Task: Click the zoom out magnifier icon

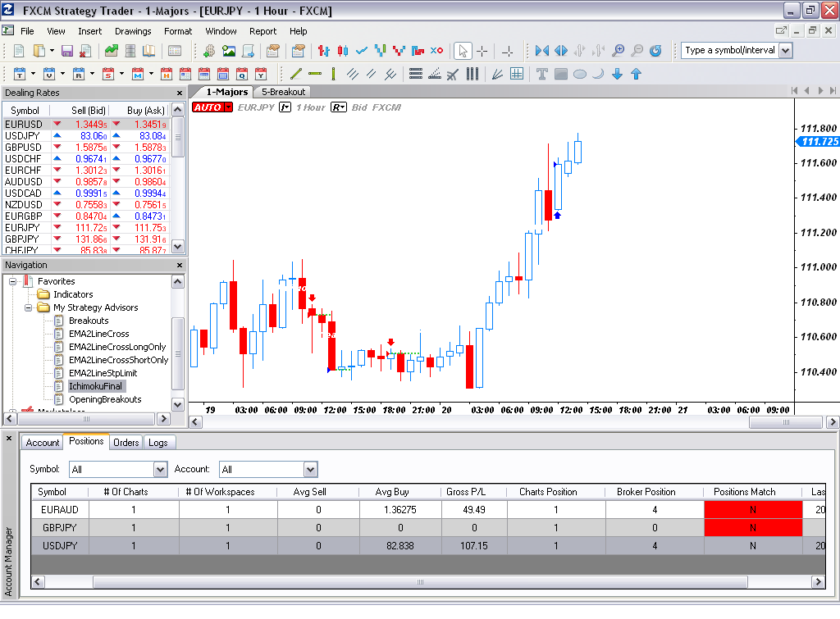Action: [x=637, y=51]
